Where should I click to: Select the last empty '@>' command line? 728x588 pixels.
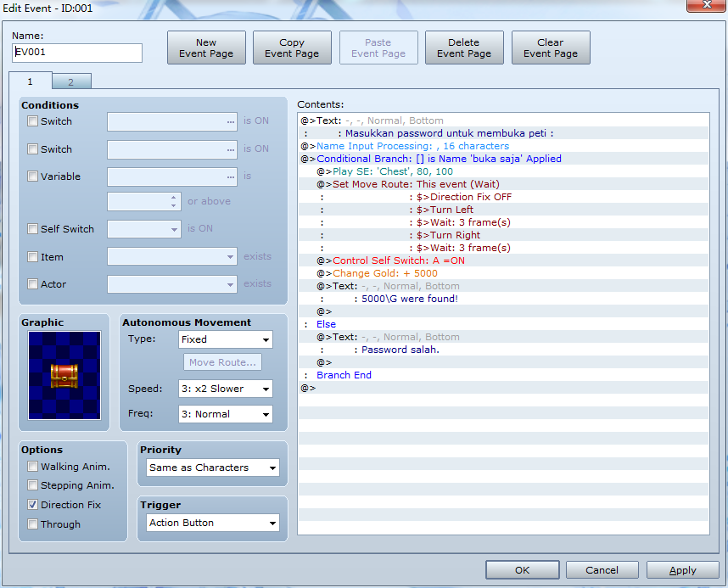(x=503, y=388)
